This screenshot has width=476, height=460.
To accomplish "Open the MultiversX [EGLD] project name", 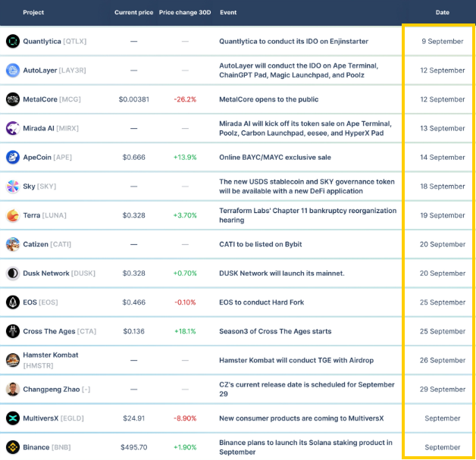I will coord(53,418).
